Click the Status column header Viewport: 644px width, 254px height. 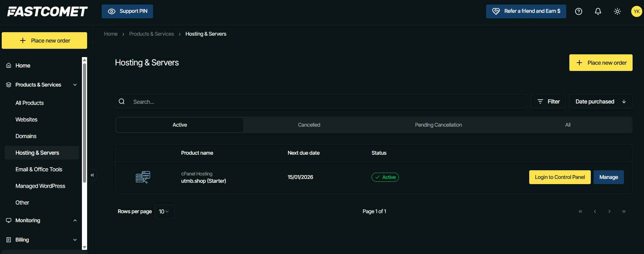379,153
